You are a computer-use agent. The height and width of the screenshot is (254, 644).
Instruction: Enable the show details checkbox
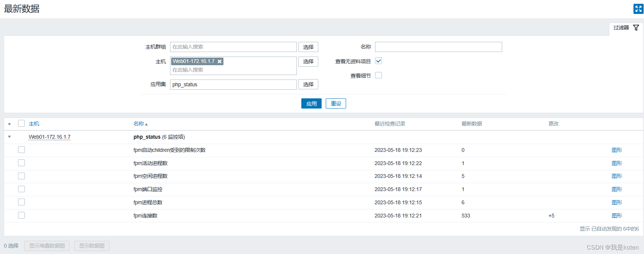pos(378,75)
